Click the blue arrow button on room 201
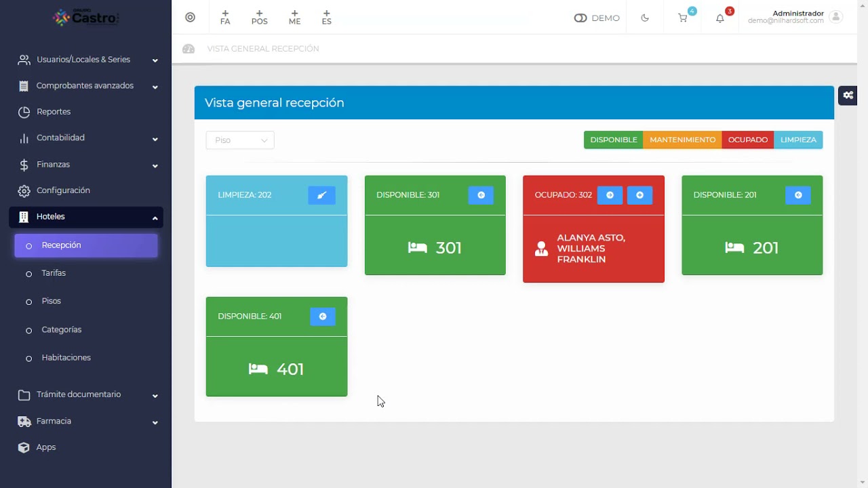 coord(798,195)
